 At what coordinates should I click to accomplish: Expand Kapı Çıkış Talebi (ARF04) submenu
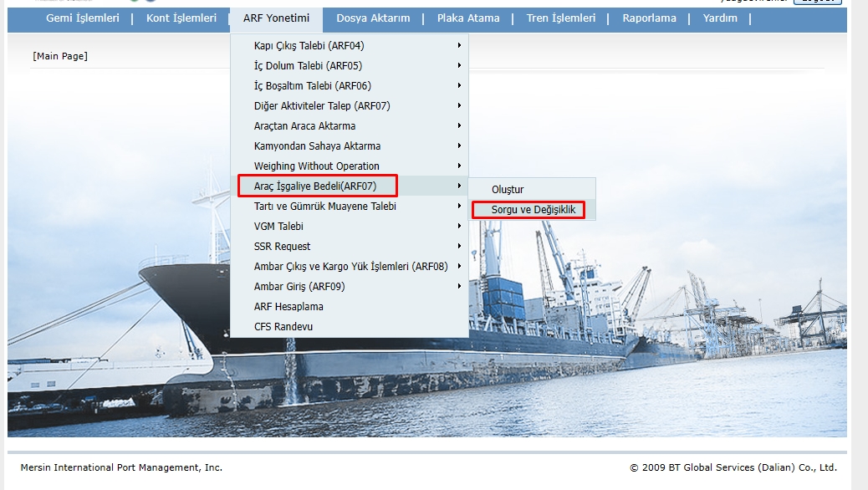[x=309, y=46]
